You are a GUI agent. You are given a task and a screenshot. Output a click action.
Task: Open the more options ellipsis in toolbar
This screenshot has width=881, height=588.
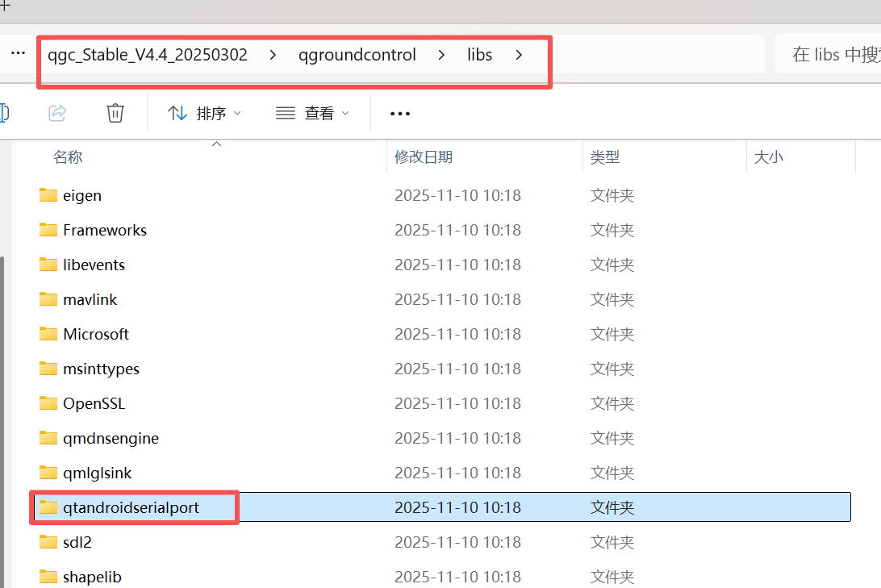[399, 114]
